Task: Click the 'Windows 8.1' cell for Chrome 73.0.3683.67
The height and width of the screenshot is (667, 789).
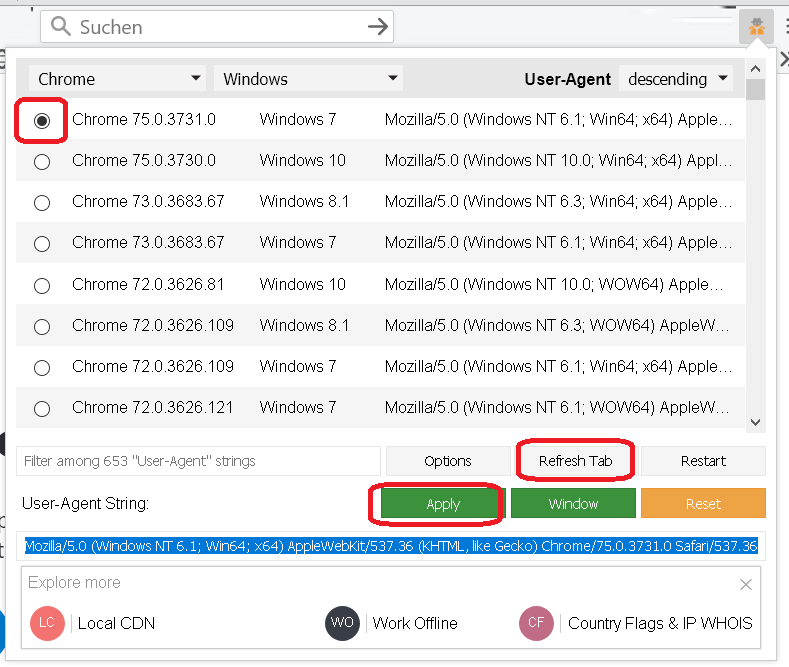Action: 304,201
